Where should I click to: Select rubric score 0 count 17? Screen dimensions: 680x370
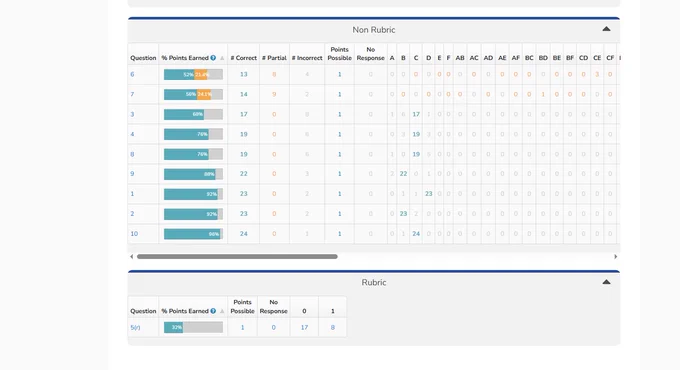[x=304, y=327]
